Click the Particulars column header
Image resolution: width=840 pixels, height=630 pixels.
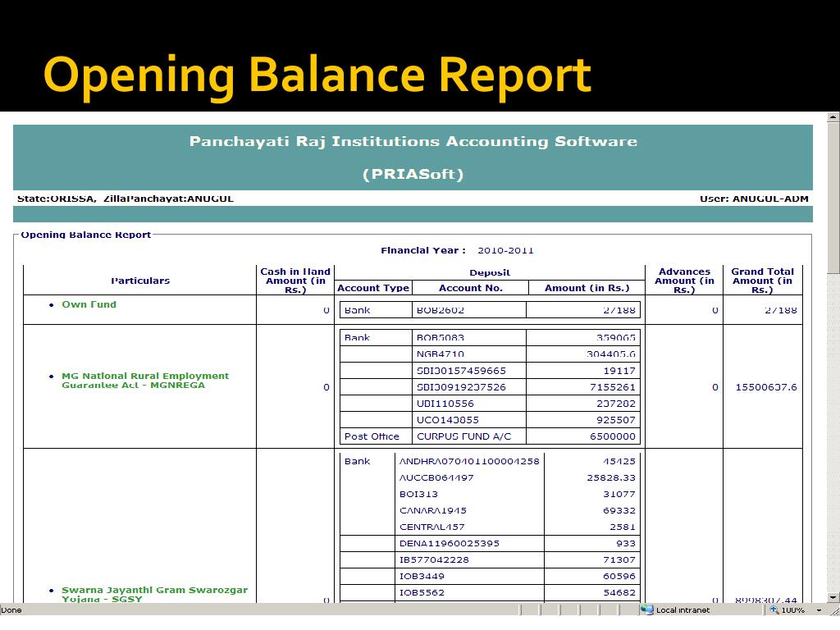pyautogui.click(x=140, y=281)
